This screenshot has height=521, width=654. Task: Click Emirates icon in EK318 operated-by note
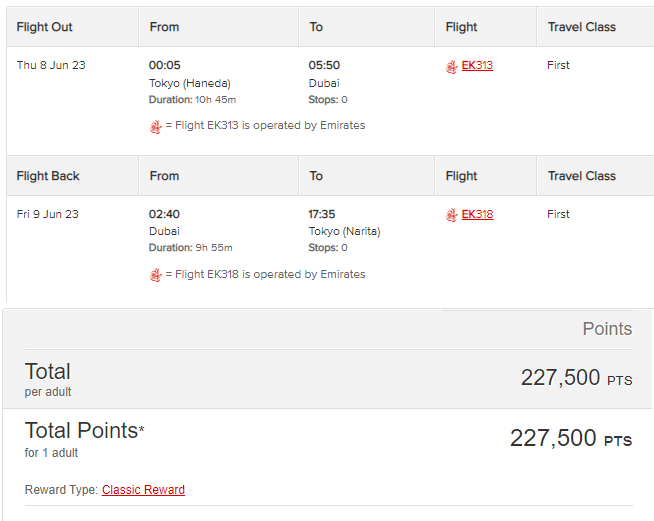156,275
